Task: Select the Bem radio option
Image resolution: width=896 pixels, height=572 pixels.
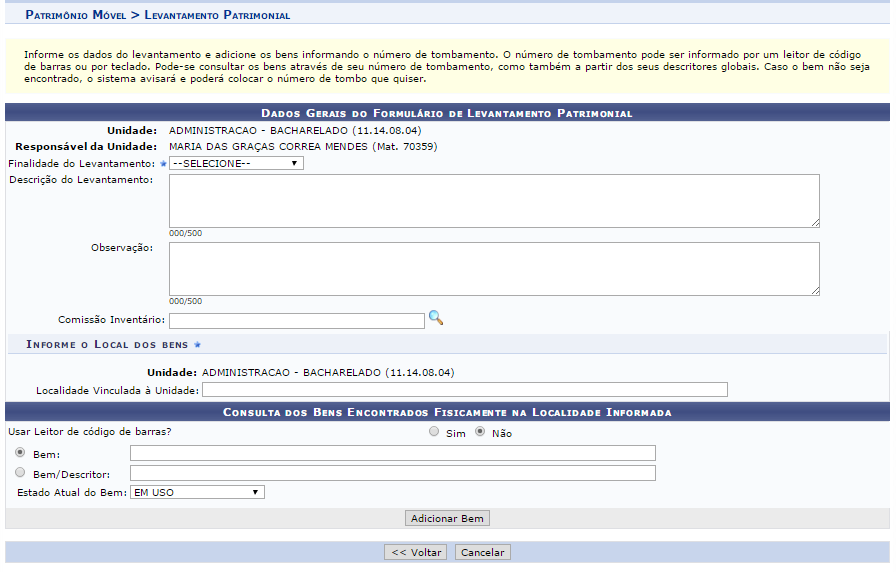Action: coord(20,453)
